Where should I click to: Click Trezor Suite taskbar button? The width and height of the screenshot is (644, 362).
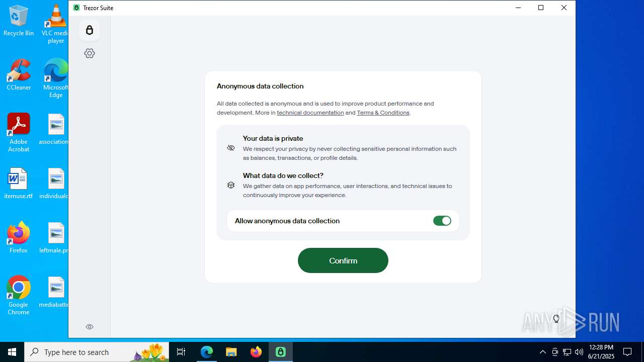pyautogui.click(x=281, y=352)
